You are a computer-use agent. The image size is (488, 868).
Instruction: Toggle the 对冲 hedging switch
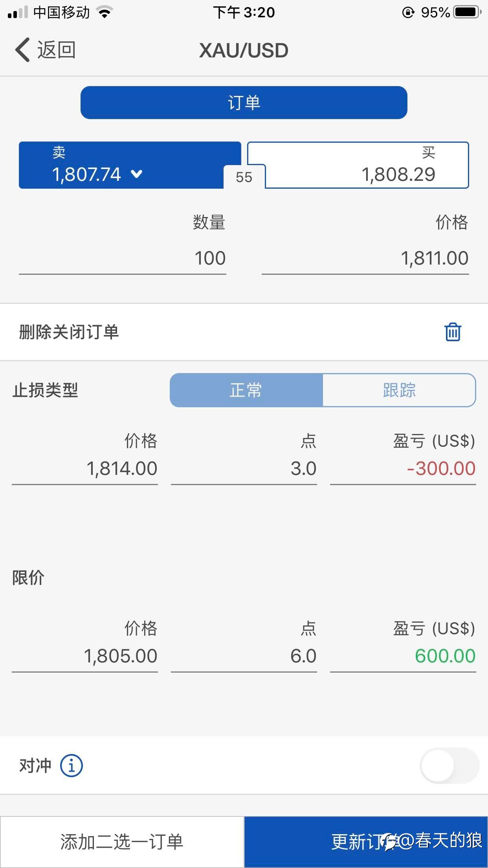point(449,766)
